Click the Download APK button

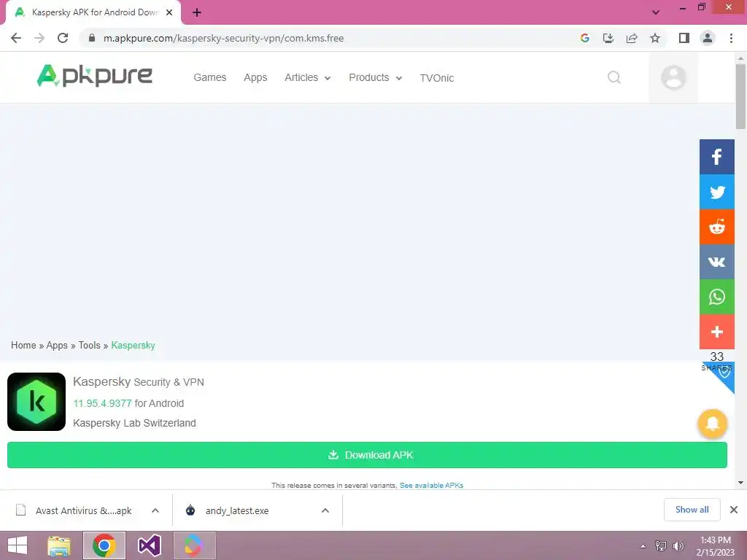[367, 455]
